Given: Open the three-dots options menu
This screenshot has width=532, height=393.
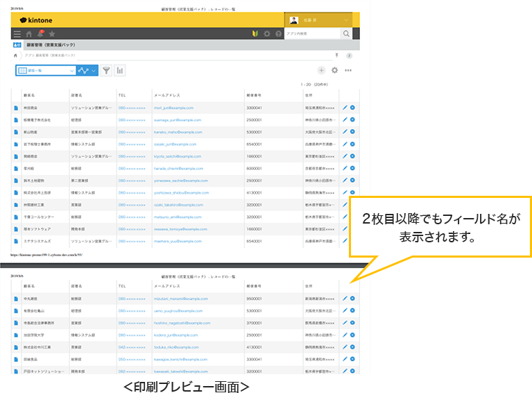Looking at the screenshot, I should pos(348,70).
